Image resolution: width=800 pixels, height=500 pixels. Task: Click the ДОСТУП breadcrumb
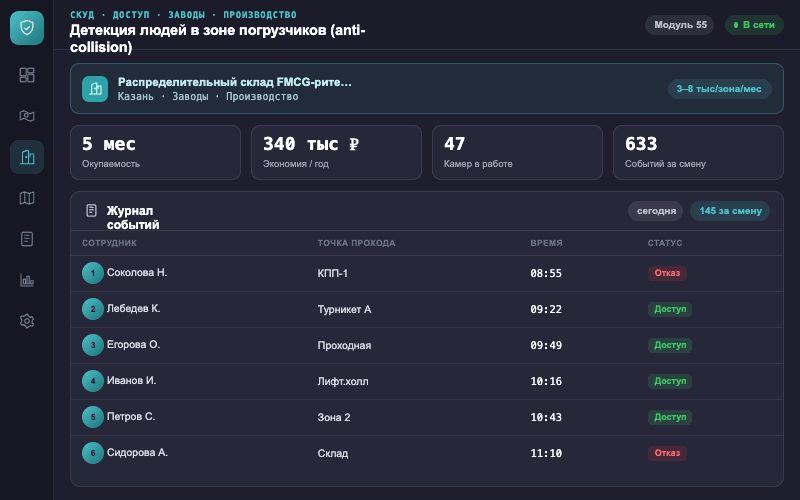pyautogui.click(x=131, y=14)
